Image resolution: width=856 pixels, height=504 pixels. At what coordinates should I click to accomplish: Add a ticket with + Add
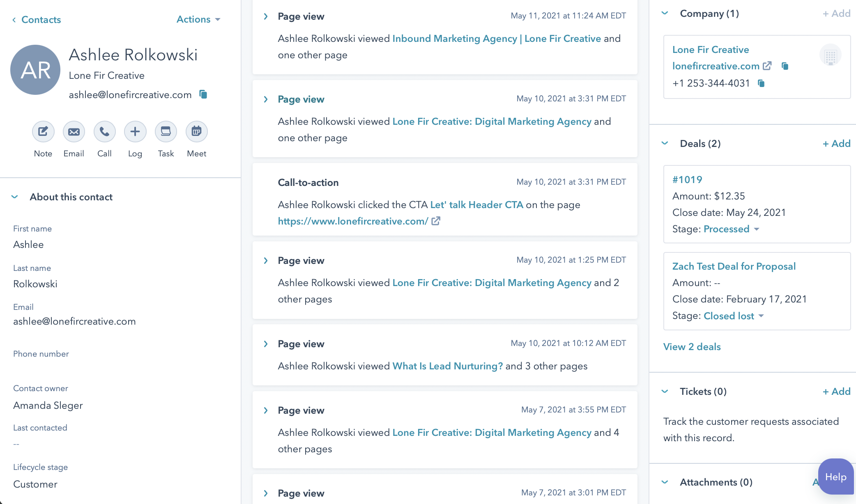point(837,392)
